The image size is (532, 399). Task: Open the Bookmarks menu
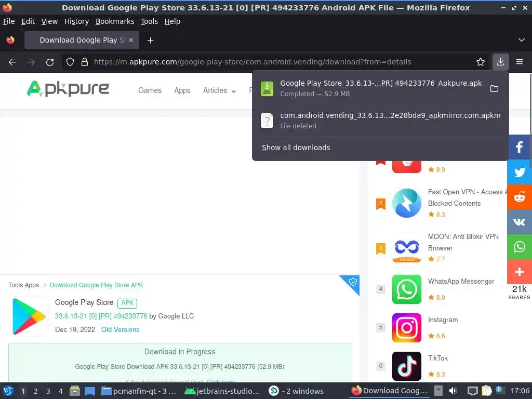tap(115, 21)
